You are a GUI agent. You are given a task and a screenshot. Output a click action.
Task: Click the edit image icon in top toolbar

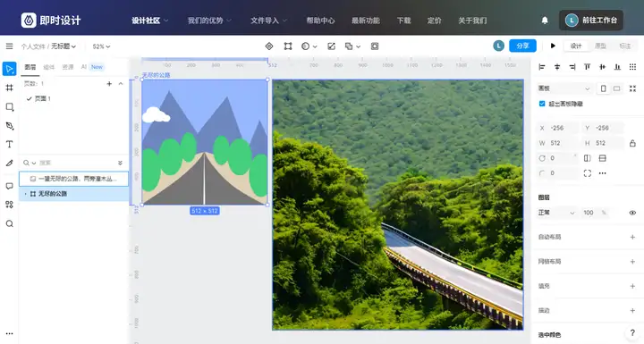[x=331, y=46]
